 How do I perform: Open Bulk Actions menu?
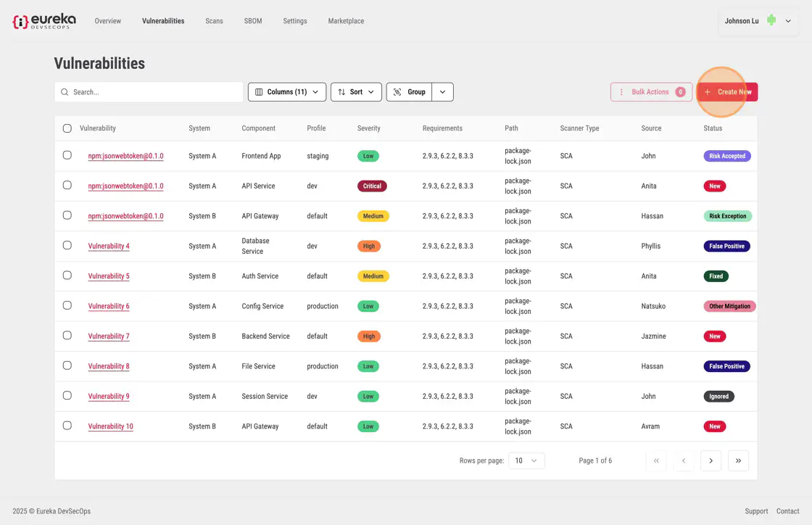(650, 92)
